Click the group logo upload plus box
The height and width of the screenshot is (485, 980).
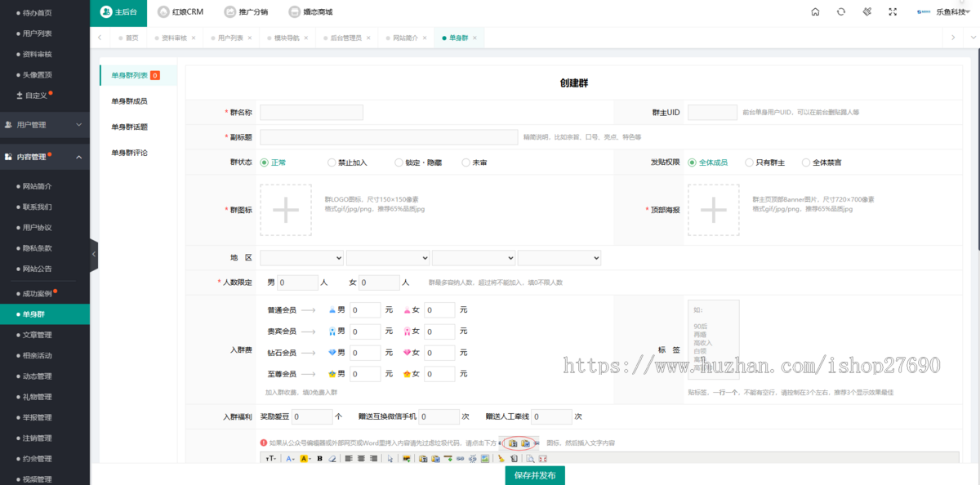coord(286,210)
